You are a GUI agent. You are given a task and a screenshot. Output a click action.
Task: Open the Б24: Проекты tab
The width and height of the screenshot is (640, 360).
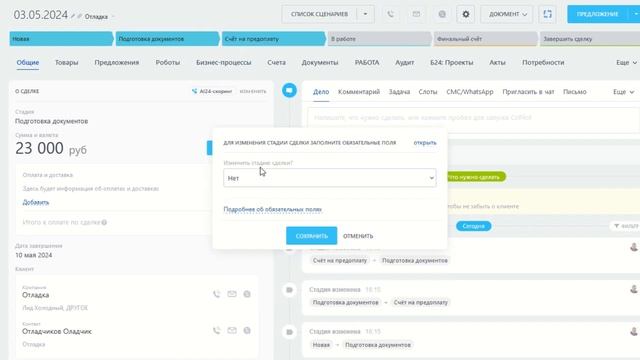pyautogui.click(x=451, y=62)
